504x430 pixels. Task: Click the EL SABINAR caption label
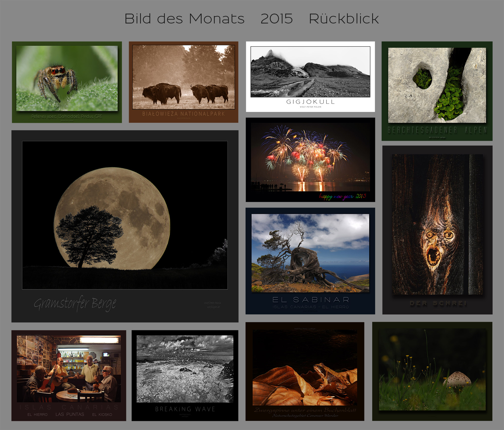coord(311,300)
